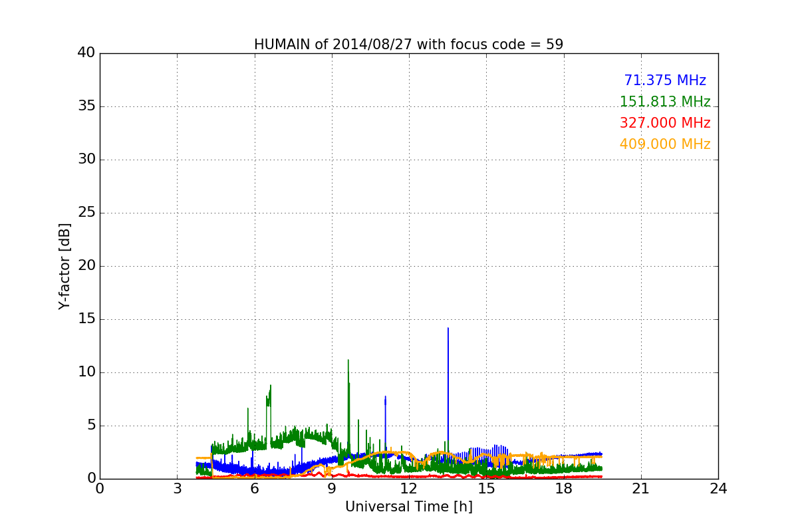Click the y-axis tick label '35'
Screen dimensions: 798x532
pos(86,106)
